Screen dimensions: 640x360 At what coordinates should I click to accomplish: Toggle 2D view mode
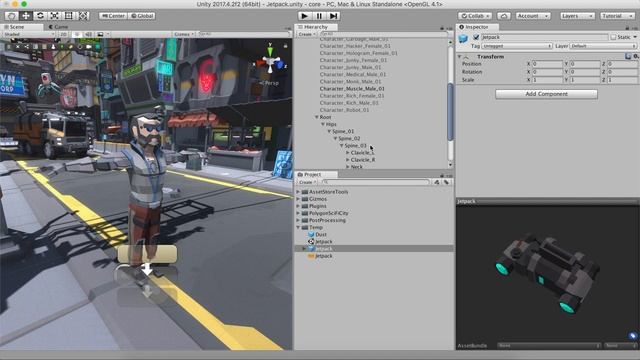64,34
